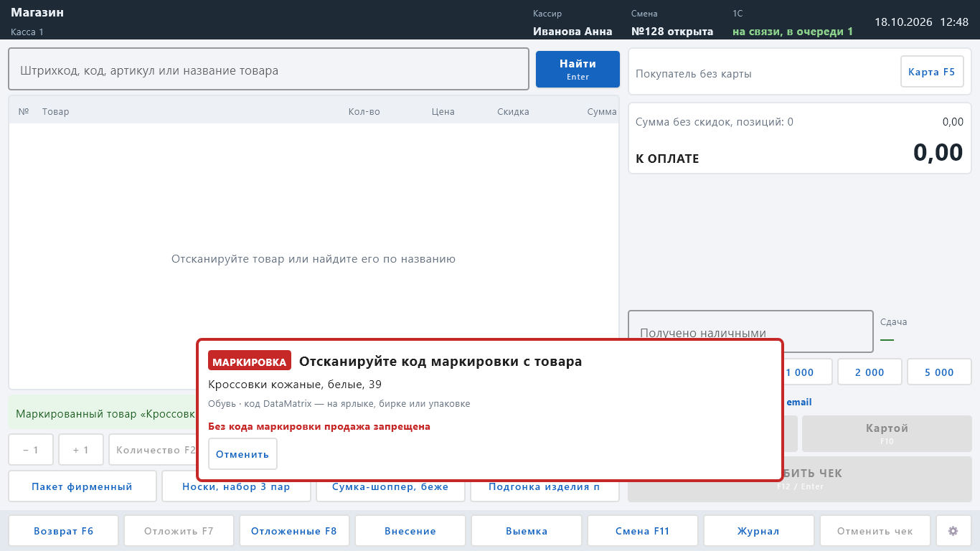Click the red МАРКИРОВКА badge

(x=250, y=362)
